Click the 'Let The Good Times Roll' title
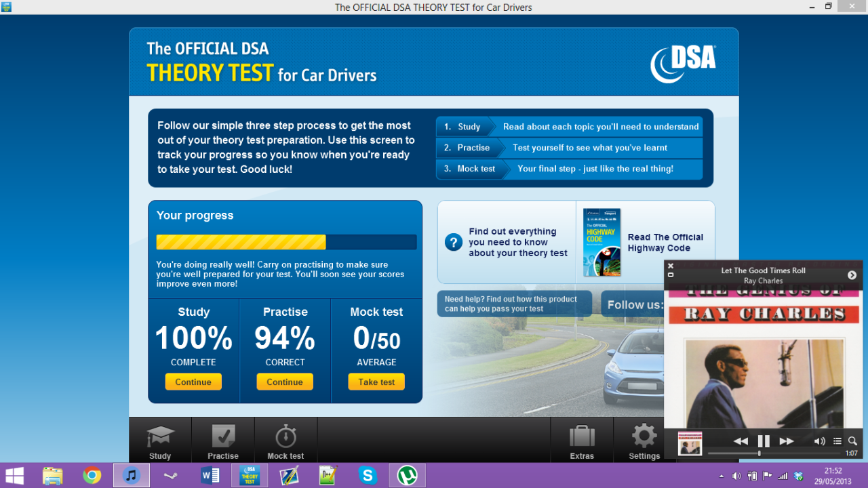Viewport: 868px width, 488px height. (763, 270)
